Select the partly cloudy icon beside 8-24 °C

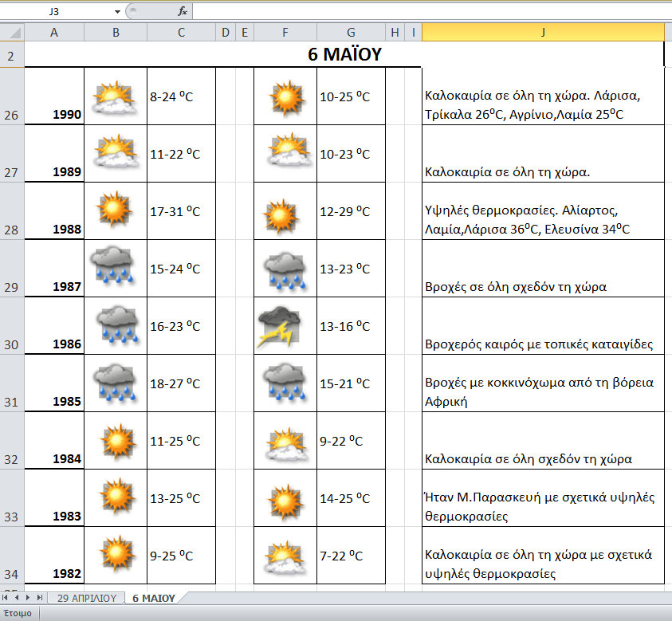[x=115, y=96]
